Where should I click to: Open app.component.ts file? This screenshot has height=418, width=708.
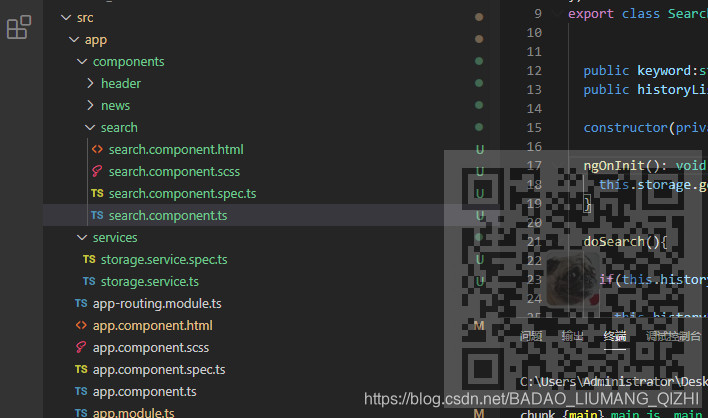[144, 392]
